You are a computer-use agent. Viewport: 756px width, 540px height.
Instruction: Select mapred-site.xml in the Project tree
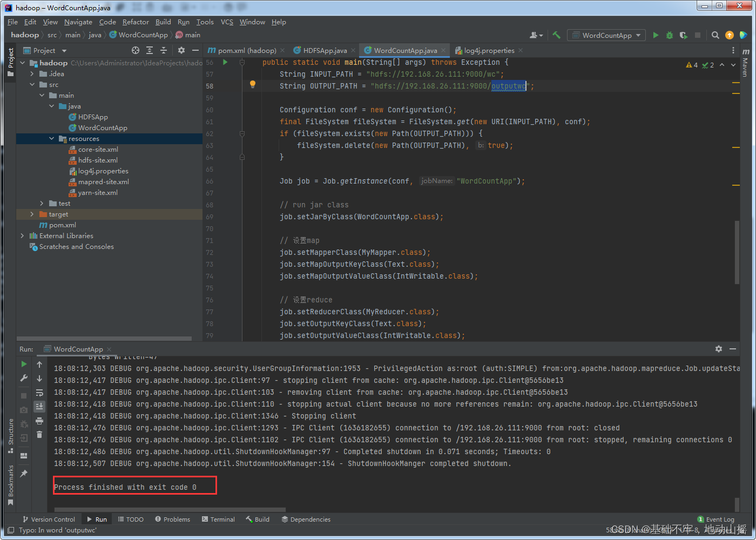pos(103,181)
